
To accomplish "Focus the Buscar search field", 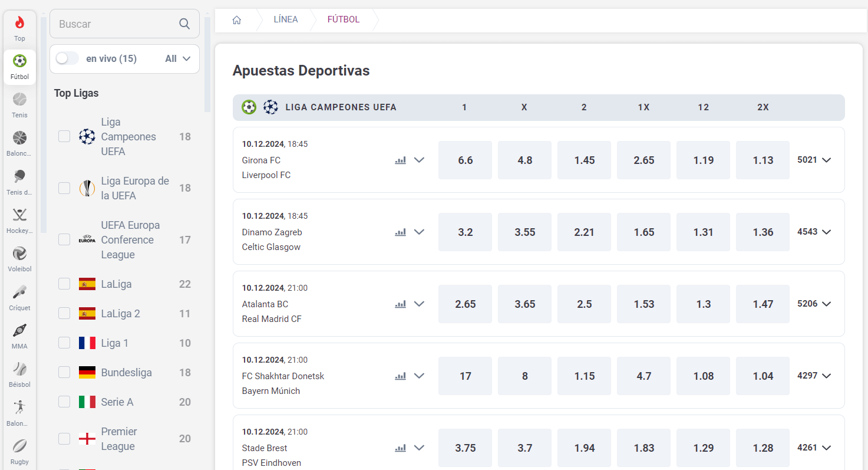I will pyautogui.click(x=115, y=24).
